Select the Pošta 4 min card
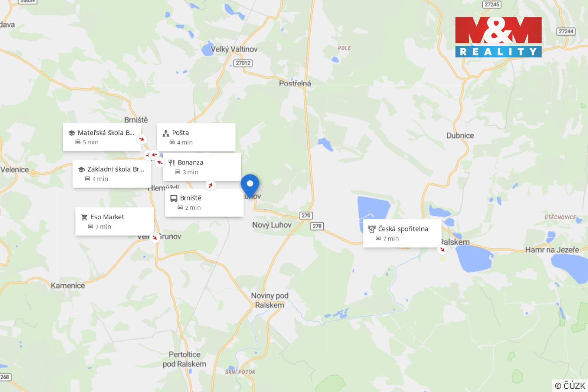This screenshot has height=392, width=588. pos(196,137)
